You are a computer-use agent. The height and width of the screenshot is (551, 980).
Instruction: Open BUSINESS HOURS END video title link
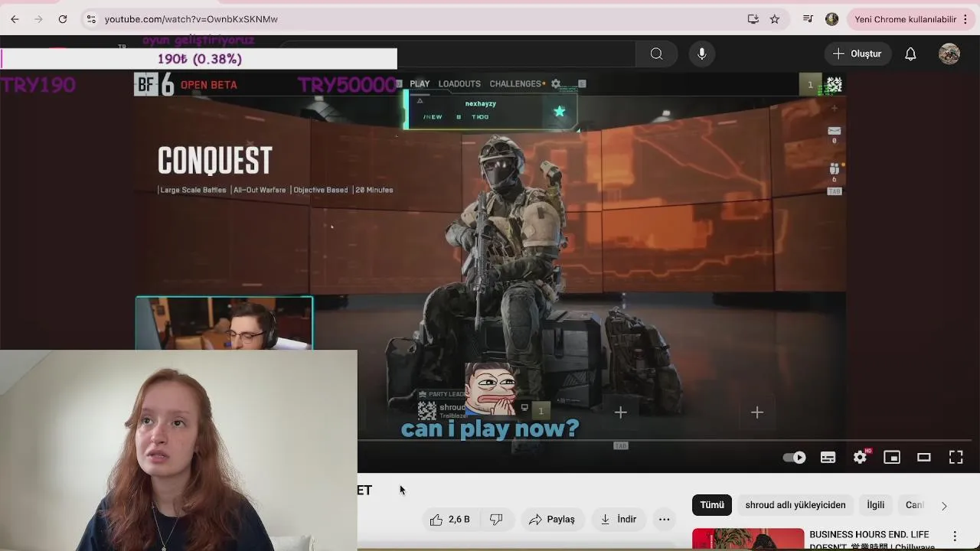[x=872, y=540]
